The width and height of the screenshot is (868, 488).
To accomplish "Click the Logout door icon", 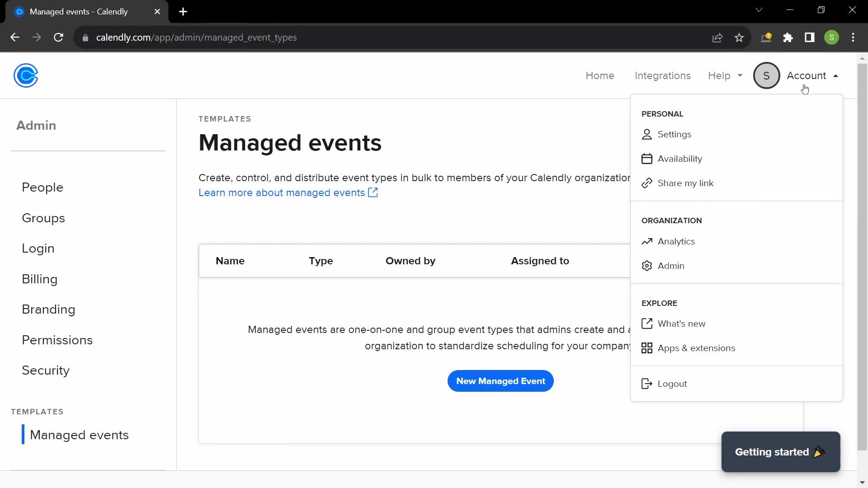I will 647,384.
